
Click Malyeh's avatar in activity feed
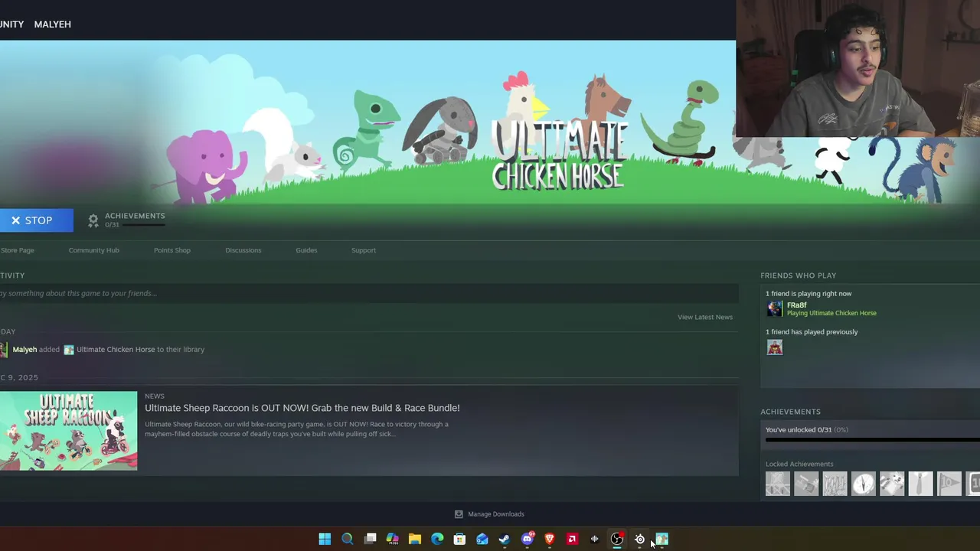pyautogui.click(x=4, y=350)
